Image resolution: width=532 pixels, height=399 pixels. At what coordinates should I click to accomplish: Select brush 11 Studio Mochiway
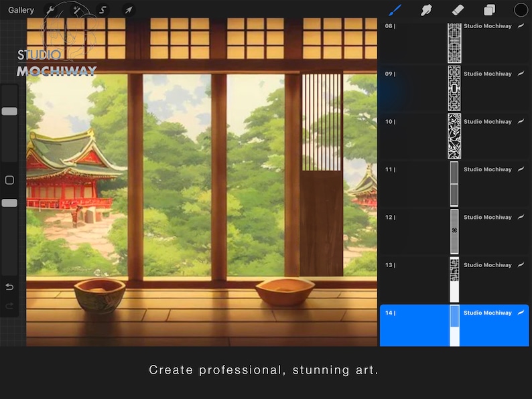(x=454, y=184)
